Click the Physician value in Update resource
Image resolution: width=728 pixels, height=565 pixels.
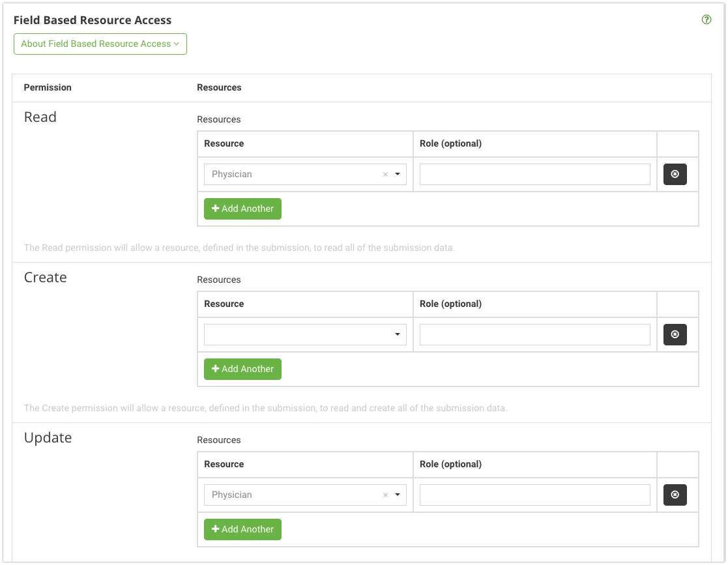[232, 495]
